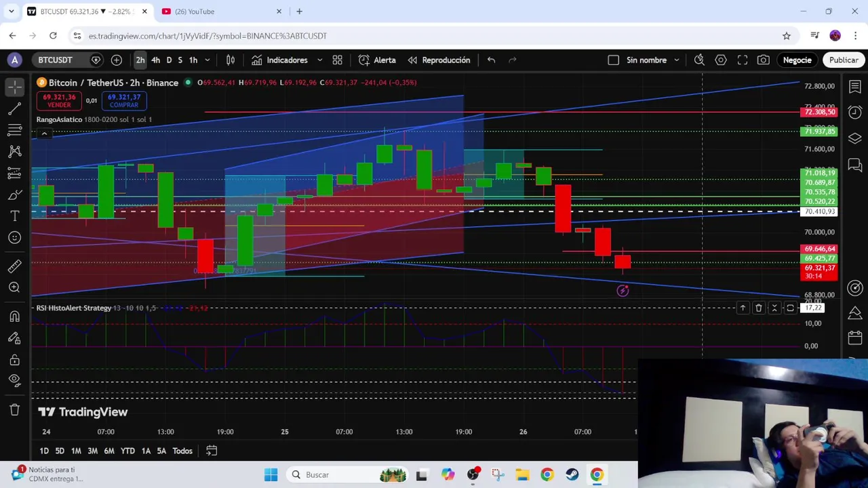868x488 pixels.
Task: Enter fullscreen chart mode
Action: (x=743, y=60)
